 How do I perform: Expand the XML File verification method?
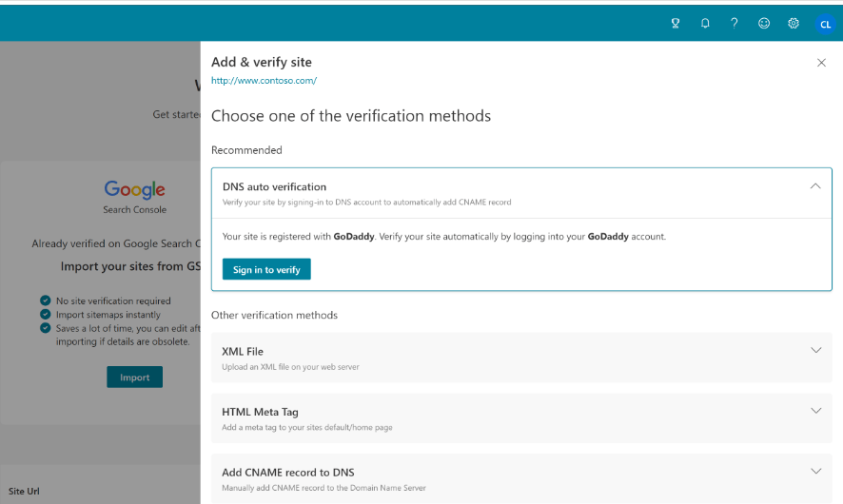pyautogui.click(x=815, y=350)
